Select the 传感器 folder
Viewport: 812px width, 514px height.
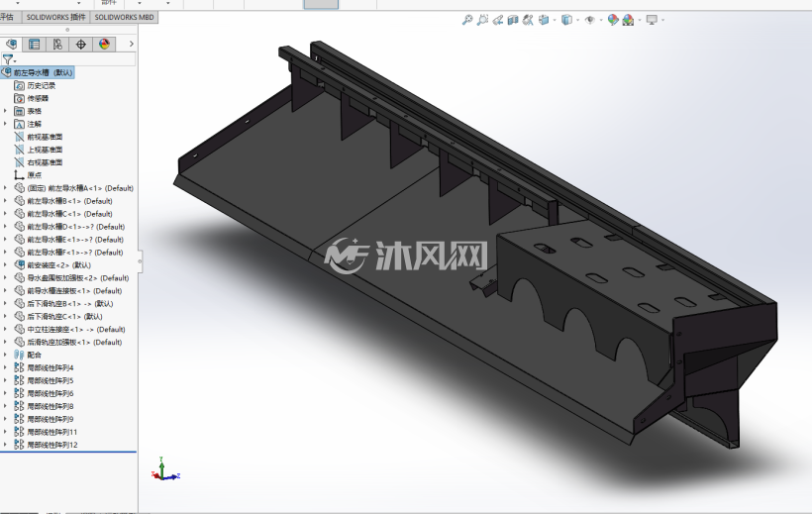tap(31, 98)
